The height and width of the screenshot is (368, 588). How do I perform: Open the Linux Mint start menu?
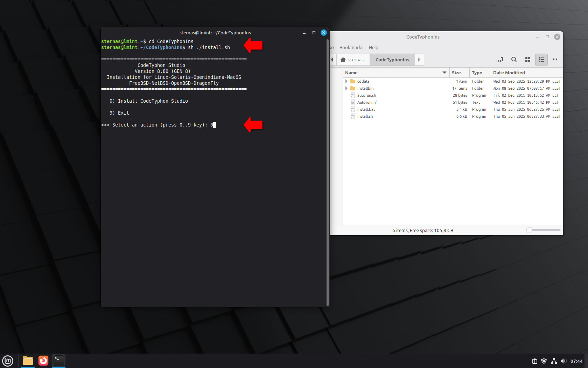click(x=8, y=361)
